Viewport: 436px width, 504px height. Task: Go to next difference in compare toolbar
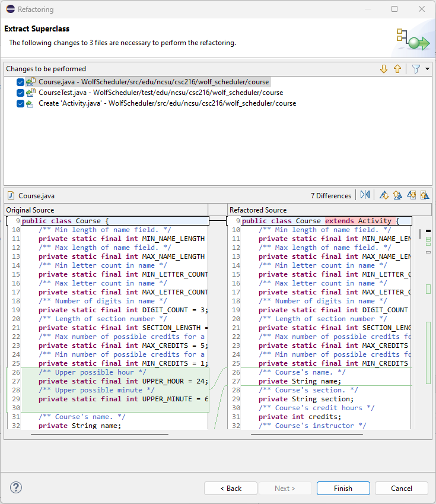[384, 195]
